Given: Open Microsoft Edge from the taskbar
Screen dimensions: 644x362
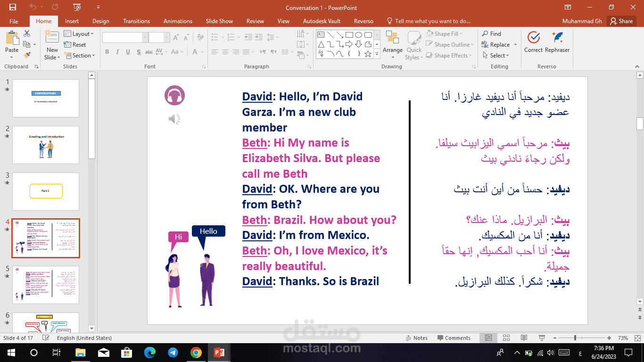Looking at the screenshot, I should (149, 353).
